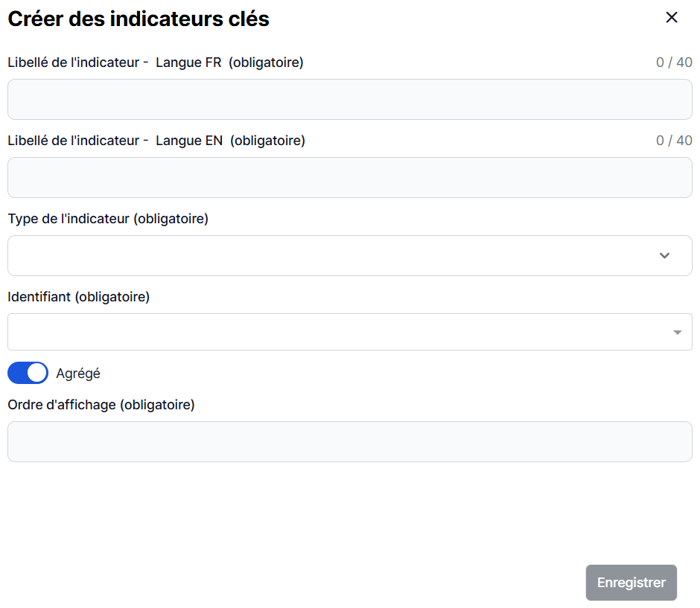Click the white knob of the Agrégé switch
The width and height of the screenshot is (700, 608).
[x=37, y=373]
